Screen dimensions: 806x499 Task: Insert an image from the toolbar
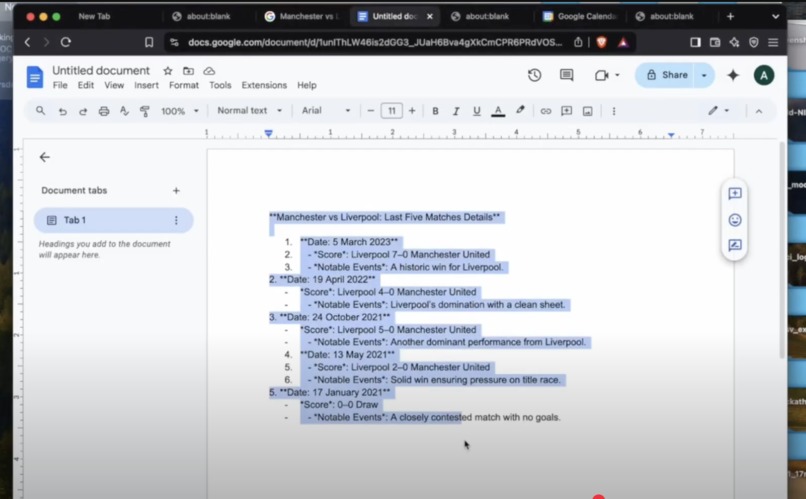(x=588, y=111)
